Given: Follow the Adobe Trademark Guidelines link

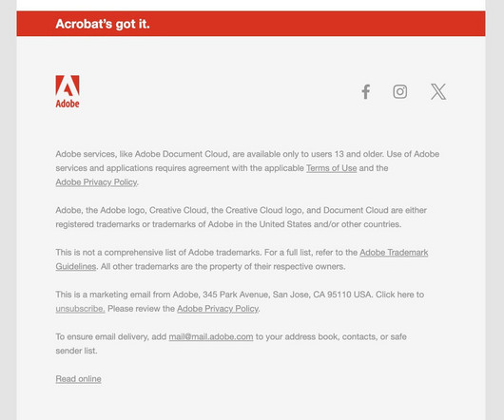Looking at the screenshot, I should pos(242,259).
